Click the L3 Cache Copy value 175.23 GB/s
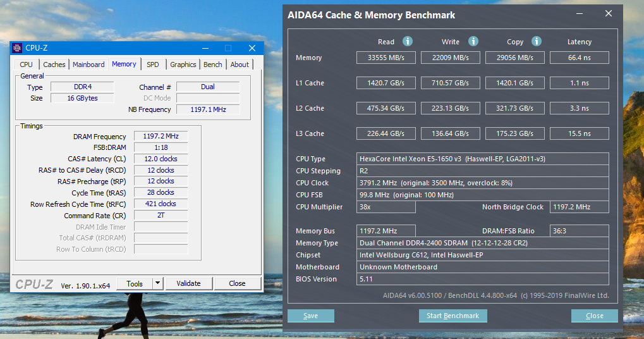 pos(515,133)
